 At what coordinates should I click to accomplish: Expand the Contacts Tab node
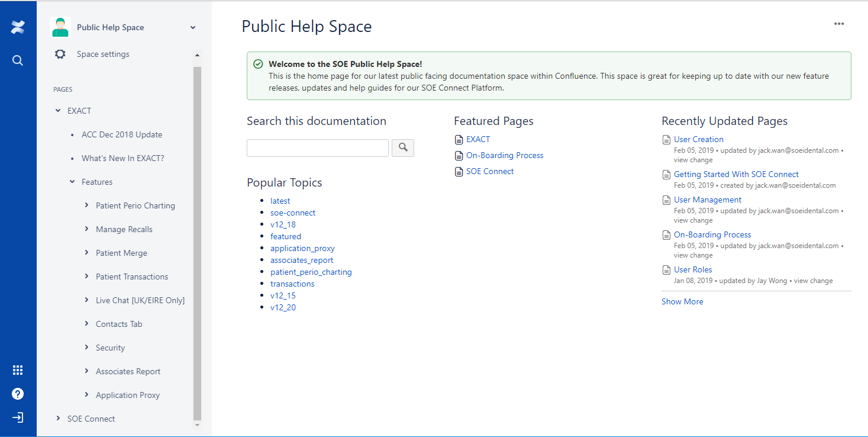(x=86, y=324)
